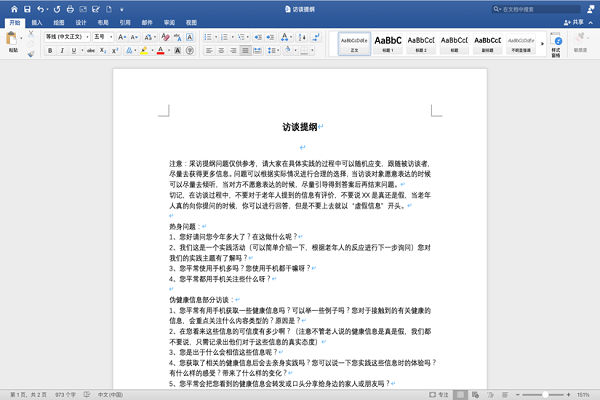
Task: Adjust the zoom slider in status bar
Action: pyautogui.click(x=539, y=394)
